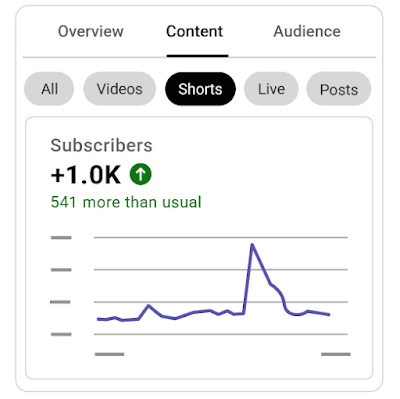This screenshot has width=400, height=399.
Task: Toggle the Shorts filter chip
Action: click(x=200, y=89)
